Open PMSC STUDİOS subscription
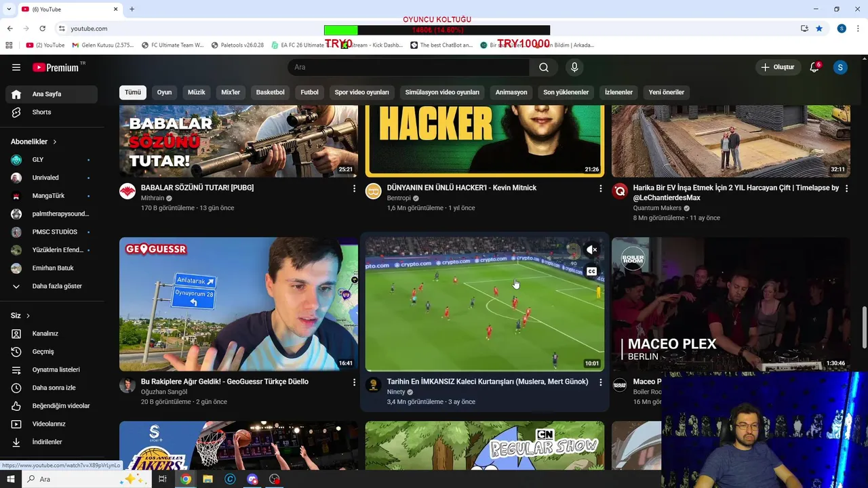The width and height of the screenshot is (868, 488). 52,232
